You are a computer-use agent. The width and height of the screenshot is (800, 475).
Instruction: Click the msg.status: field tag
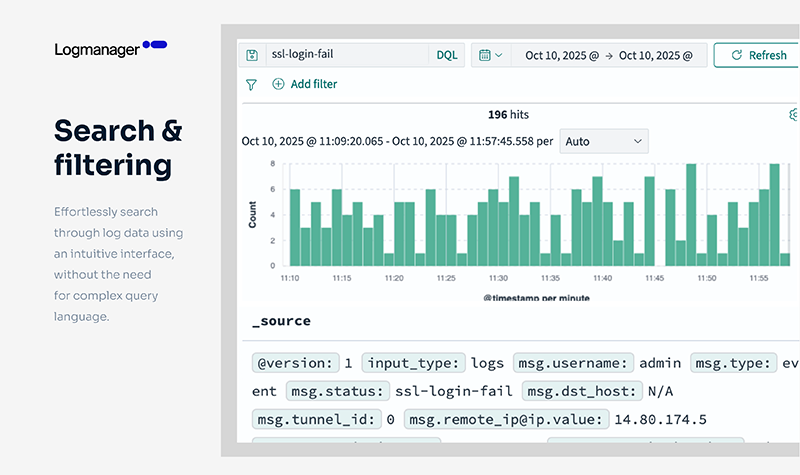pyautogui.click(x=338, y=391)
